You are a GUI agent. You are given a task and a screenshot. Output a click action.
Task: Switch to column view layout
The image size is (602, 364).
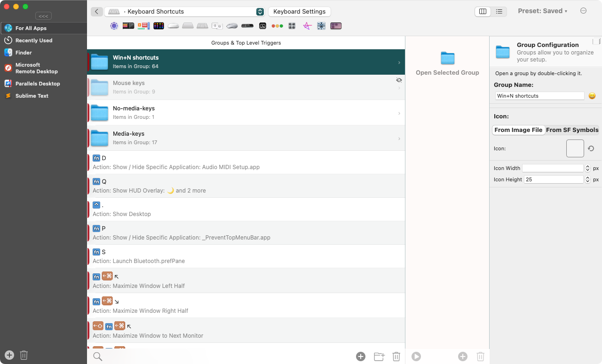click(483, 11)
